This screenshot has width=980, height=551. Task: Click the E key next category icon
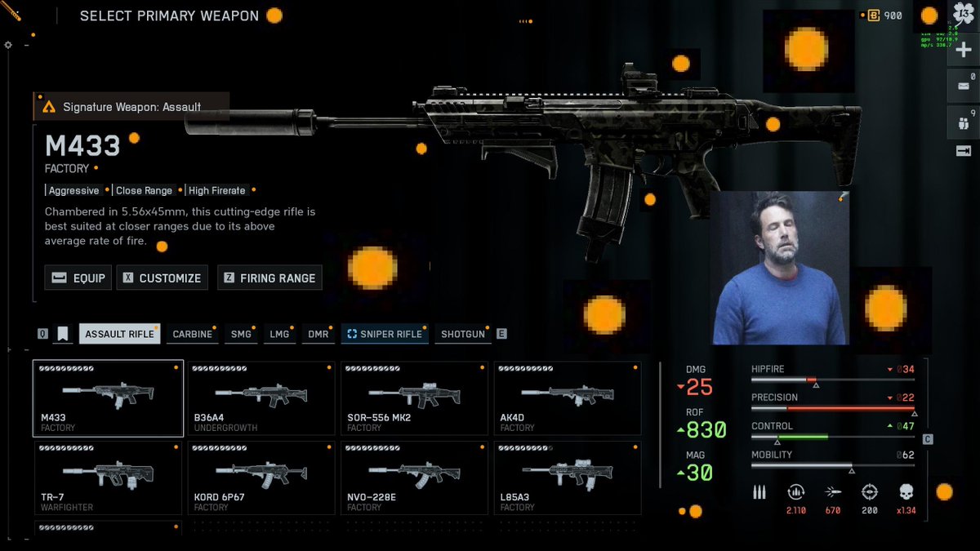(x=501, y=334)
